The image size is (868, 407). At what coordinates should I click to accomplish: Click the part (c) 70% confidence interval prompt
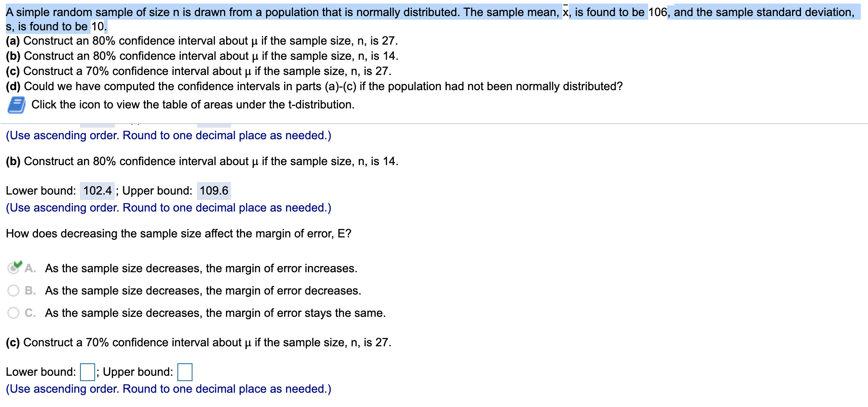(198, 342)
